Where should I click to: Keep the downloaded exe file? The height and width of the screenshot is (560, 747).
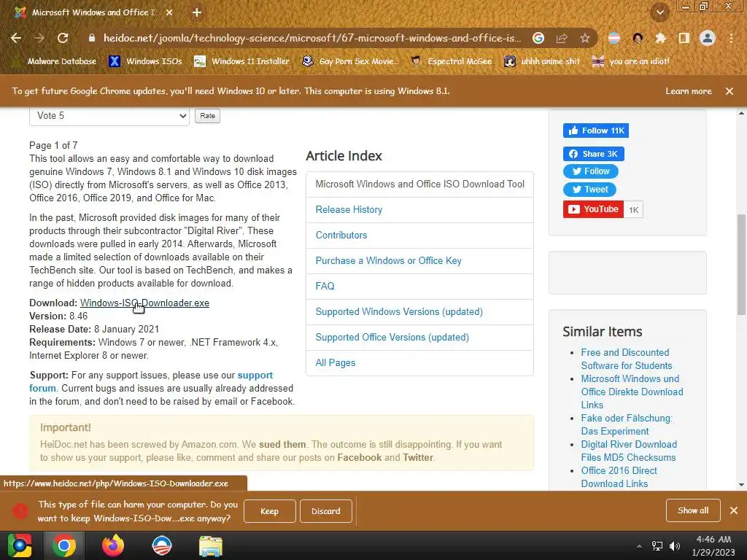[x=270, y=511]
